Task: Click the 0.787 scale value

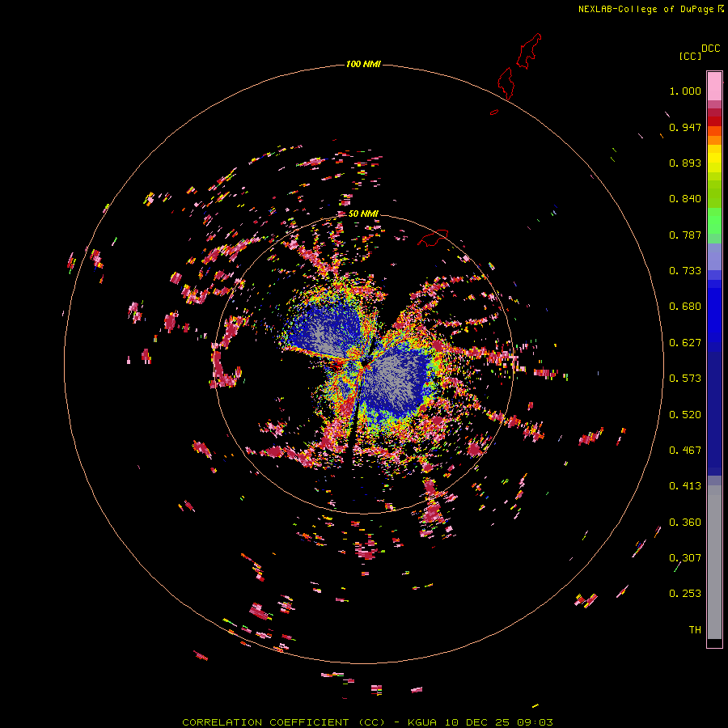Action: tap(685, 235)
